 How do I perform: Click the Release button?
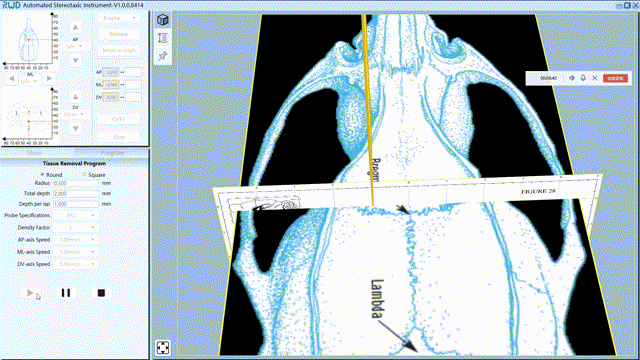pos(119,34)
